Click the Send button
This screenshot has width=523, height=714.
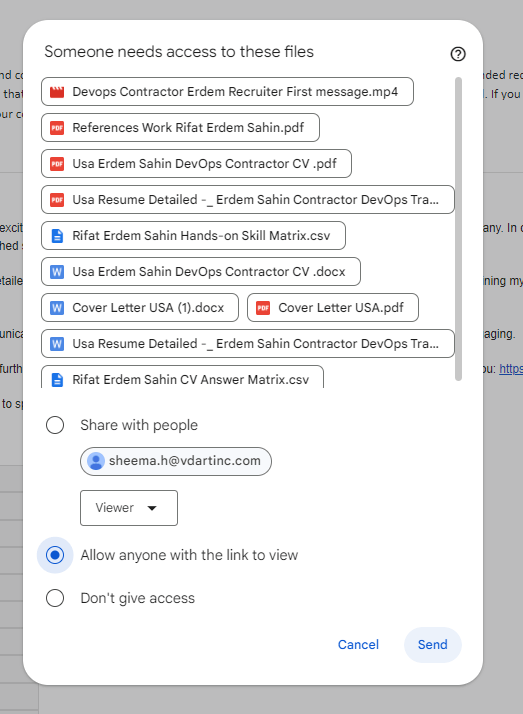pos(432,645)
